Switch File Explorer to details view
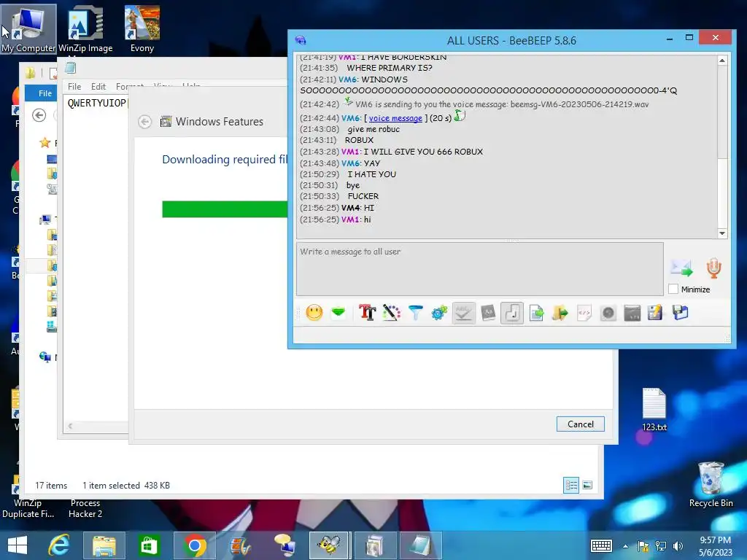This screenshot has height=560, width=747. pos(571,485)
